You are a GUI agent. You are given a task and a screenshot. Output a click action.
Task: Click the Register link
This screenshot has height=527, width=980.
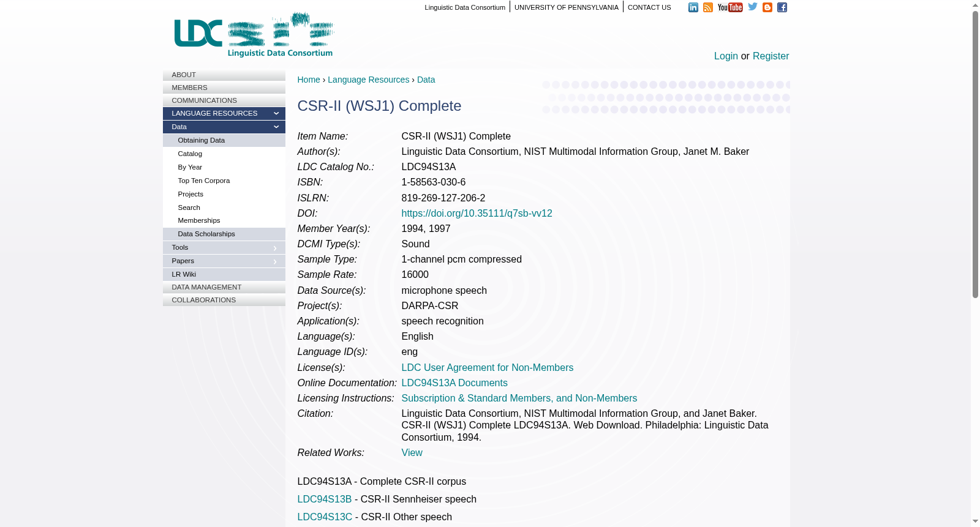tap(771, 56)
